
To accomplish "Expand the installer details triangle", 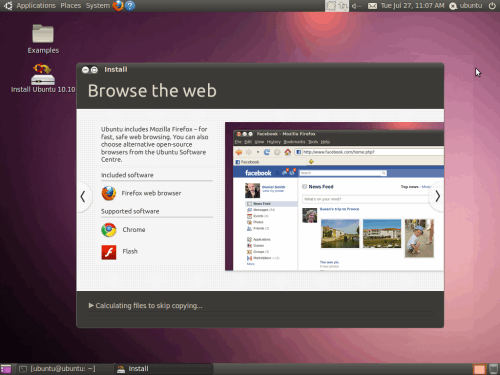I will [91, 305].
